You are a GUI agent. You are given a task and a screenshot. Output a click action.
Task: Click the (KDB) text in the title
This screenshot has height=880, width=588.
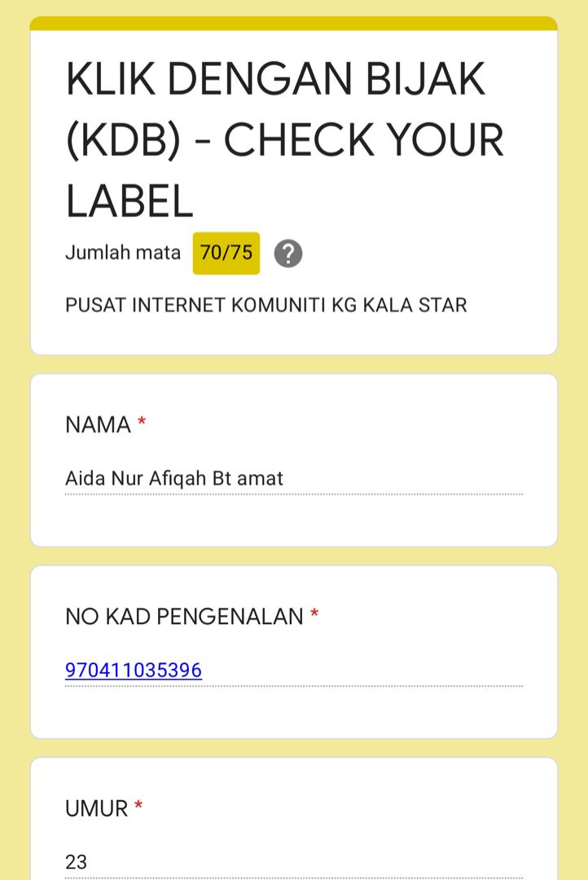click(x=122, y=140)
